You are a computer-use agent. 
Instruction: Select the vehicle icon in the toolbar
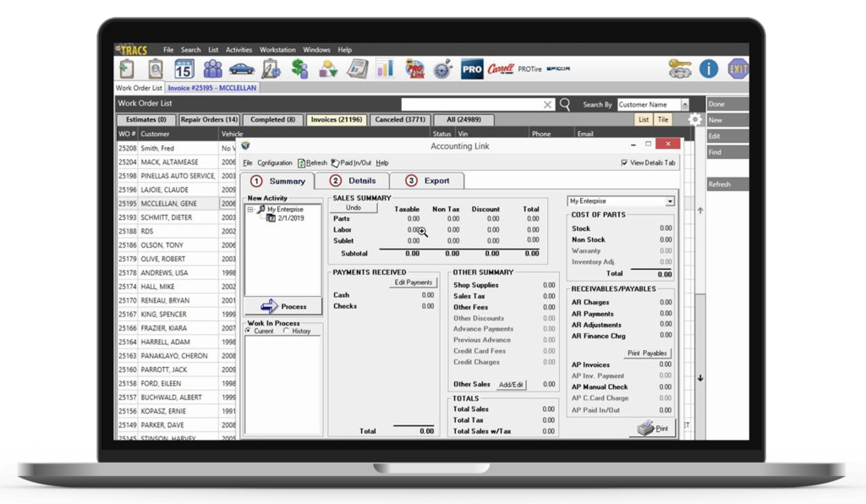point(241,68)
